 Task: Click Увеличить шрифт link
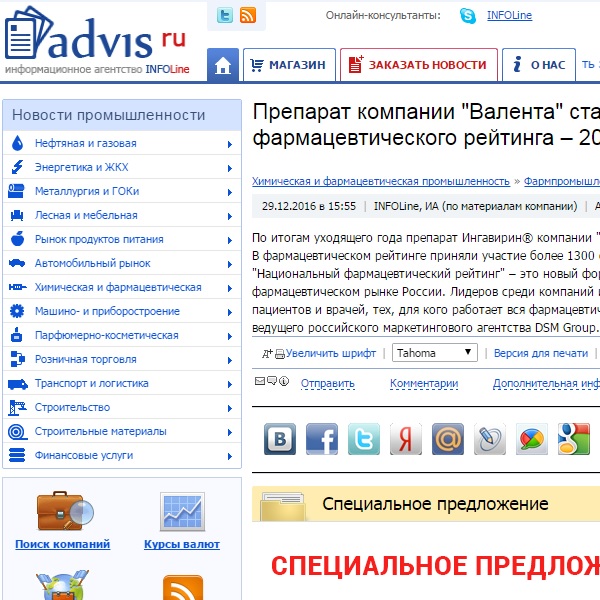tap(331, 353)
